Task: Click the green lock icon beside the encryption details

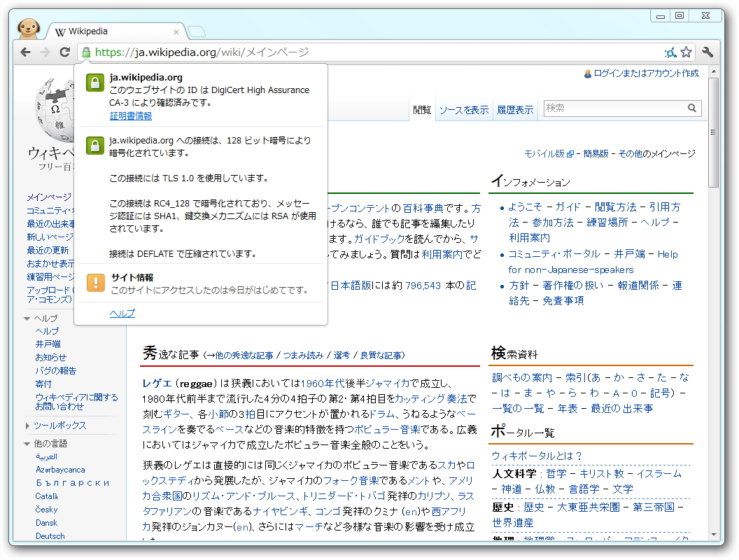Action: (x=94, y=145)
